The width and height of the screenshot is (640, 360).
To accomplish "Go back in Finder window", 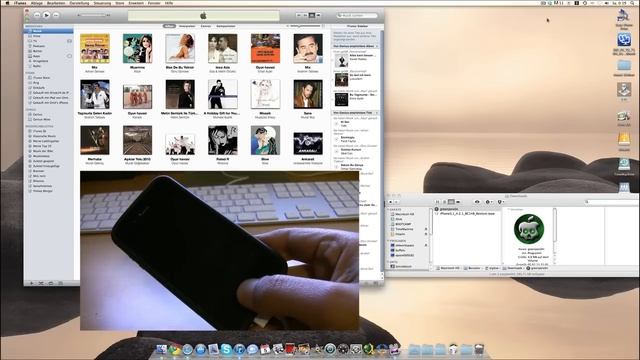I will pyautogui.click(x=390, y=202).
